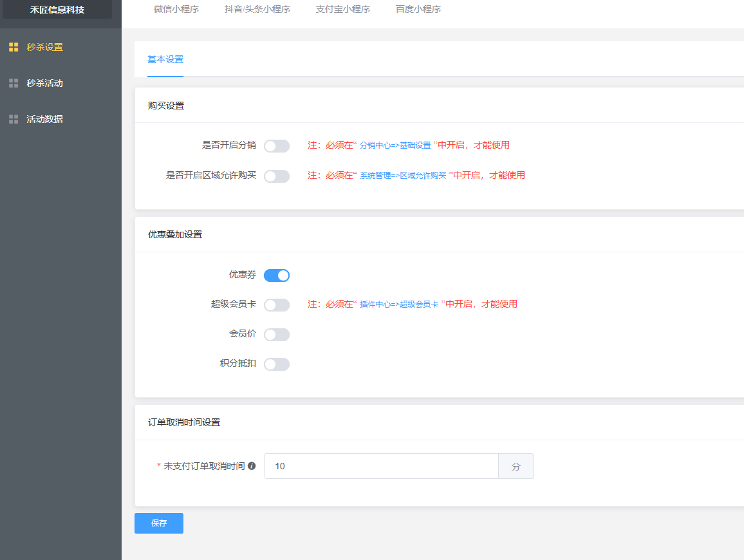
Task: Enable the 是否开启区域允许购买 switch
Action: [x=277, y=176]
